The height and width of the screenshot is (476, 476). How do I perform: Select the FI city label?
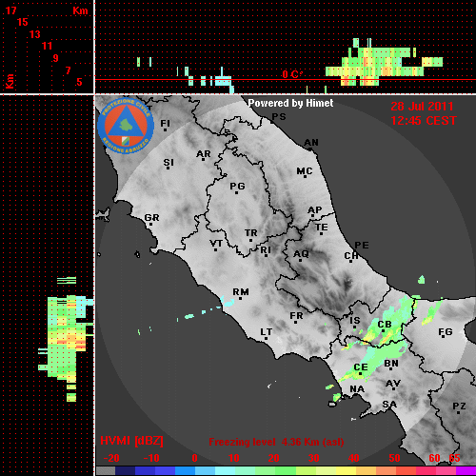click(165, 123)
